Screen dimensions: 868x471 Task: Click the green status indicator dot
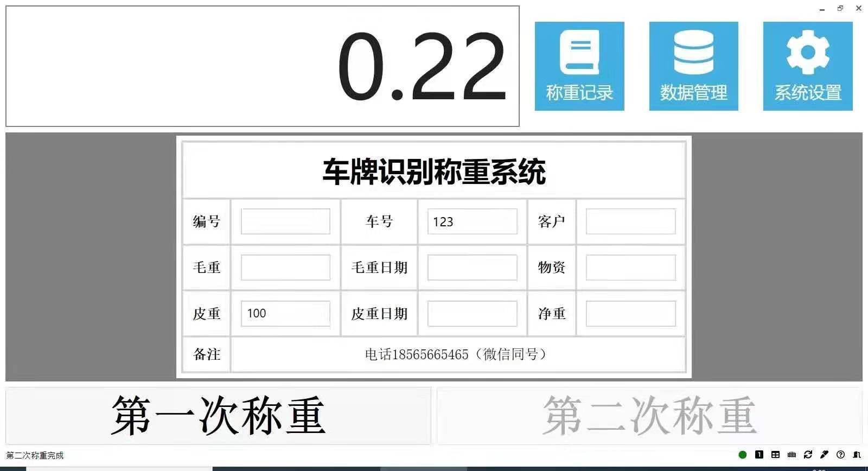(743, 455)
